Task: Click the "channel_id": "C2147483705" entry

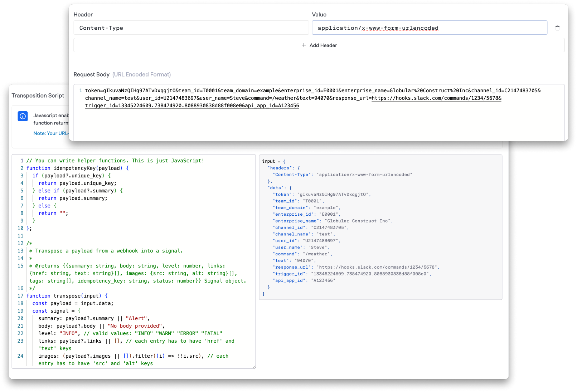Action: click(310, 227)
